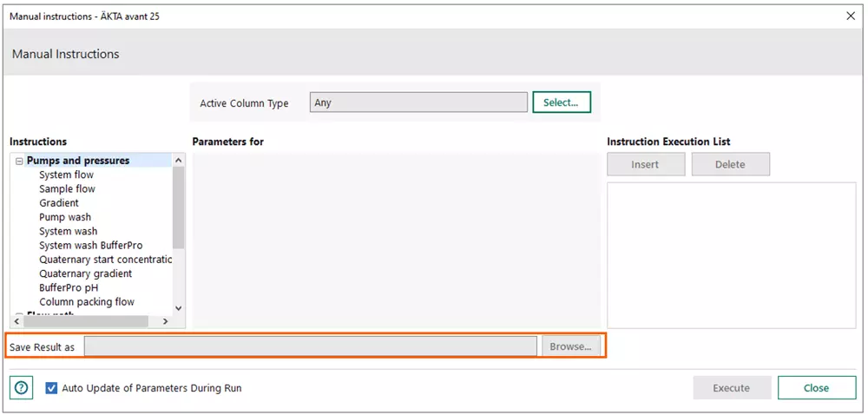This screenshot has width=868, height=415.
Task: Select the Sample flow instruction
Action: pyautogui.click(x=67, y=188)
